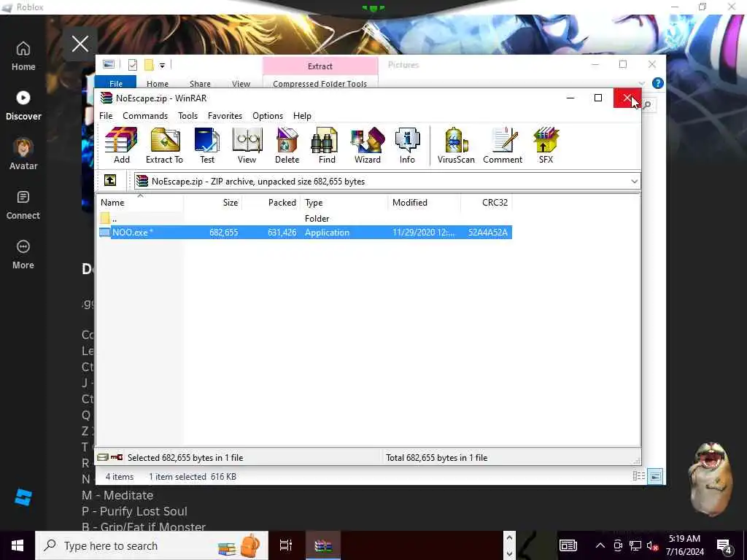
Task: Sort by the Packed column header
Action: pos(271,203)
